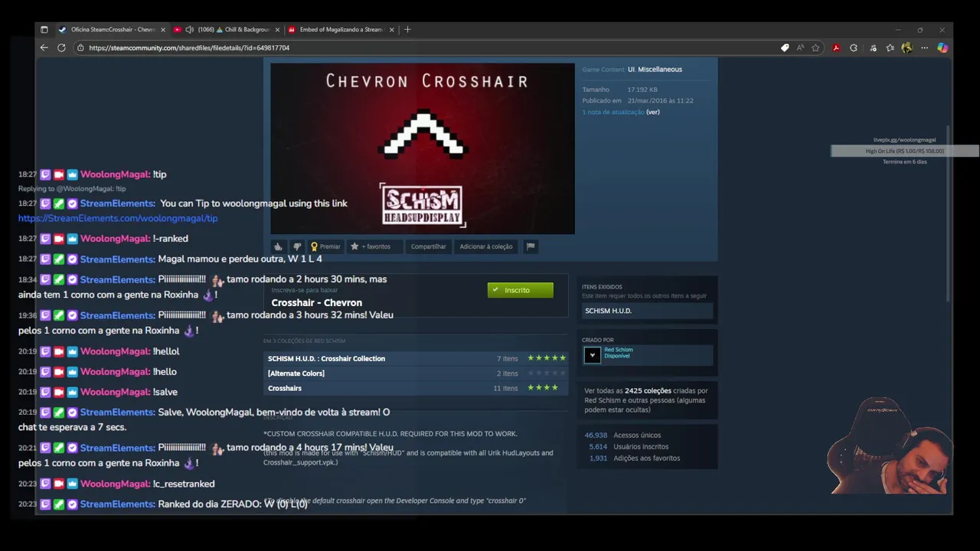This screenshot has width=980, height=551.
Task: Open the Crosshairs collection row
Action: click(x=416, y=388)
